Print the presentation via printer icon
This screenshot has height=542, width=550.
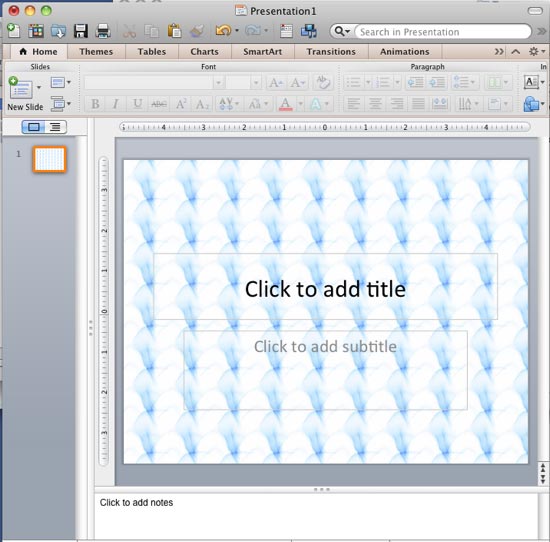[x=103, y=31]
